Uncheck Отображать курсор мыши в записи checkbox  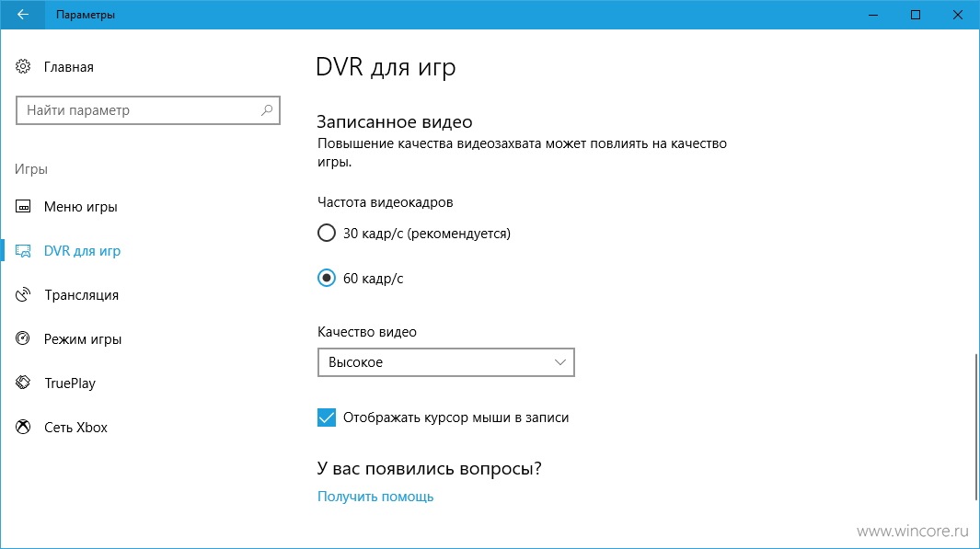pyautogui.click(x=327, y=417)
